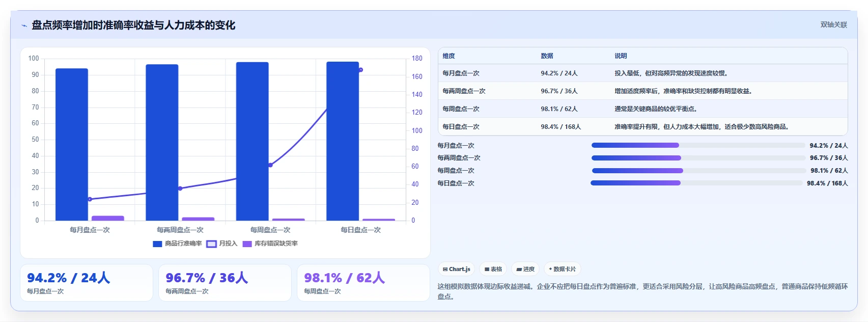Click the blue 商品行准确率 legend color box

(x=157, y=244)
